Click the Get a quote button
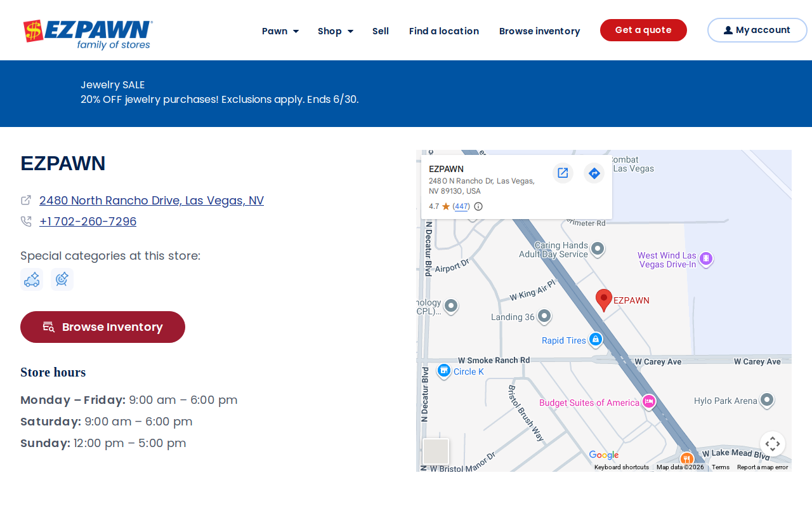This screenshot has width=812, height=508. [643, 30]
